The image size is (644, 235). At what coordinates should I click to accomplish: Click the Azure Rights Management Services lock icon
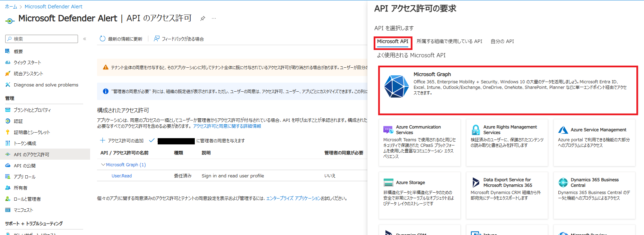476,130
